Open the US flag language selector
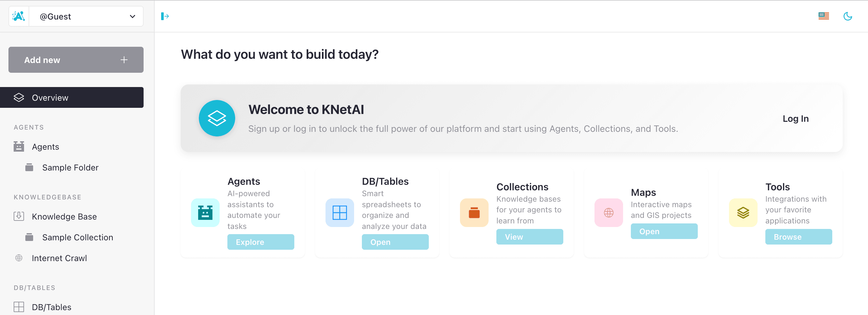Viewport: 868px width, 315px height. pyautogui.click(x=823, y=16)
